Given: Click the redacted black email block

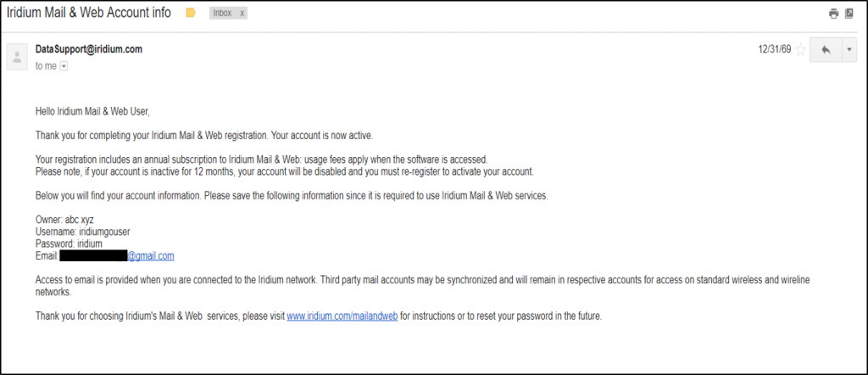Looking at the screenshot, I should tap(93, 255).
